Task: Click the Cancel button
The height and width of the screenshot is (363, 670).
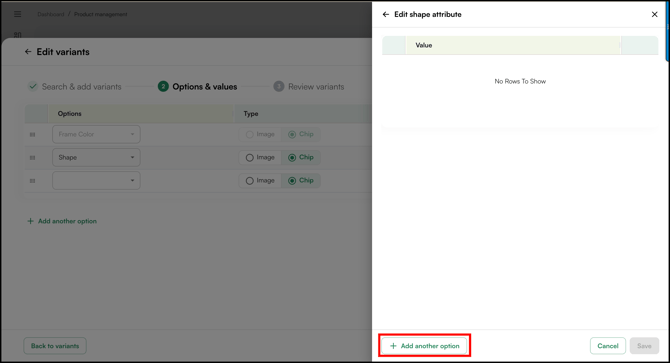Action: point(608,346)
